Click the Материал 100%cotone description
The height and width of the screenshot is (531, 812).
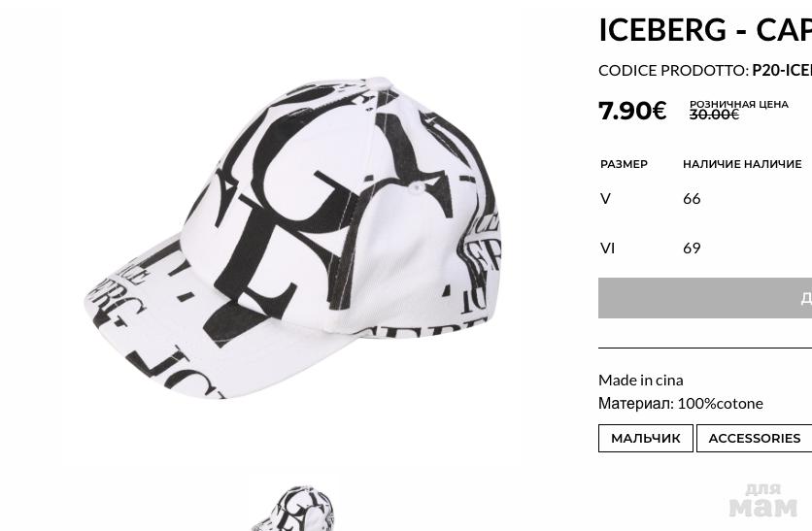coord(681,404)
